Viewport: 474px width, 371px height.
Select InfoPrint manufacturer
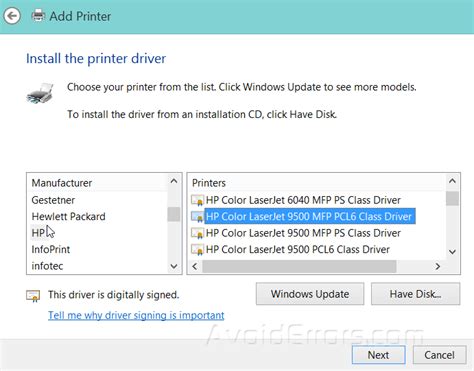(x=51, y=249)
